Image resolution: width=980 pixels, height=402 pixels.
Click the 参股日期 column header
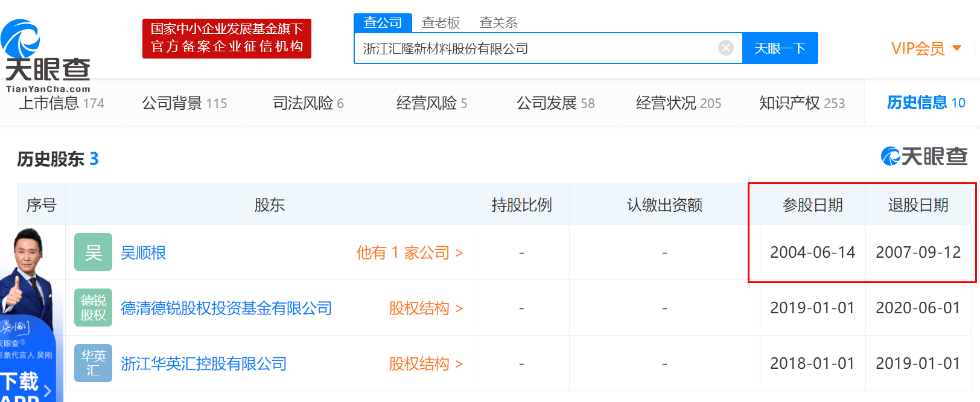(x=812, y=205)
